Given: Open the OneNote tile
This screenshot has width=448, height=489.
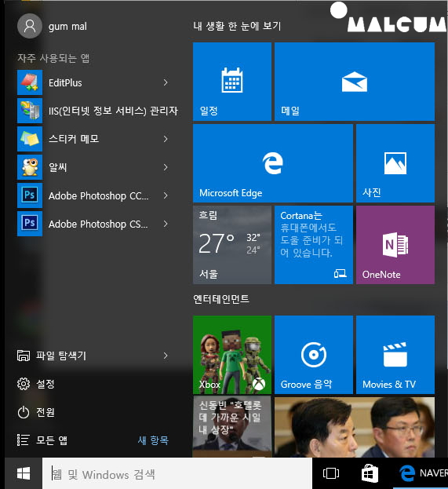Looking at the screenshot, I should coord(395,245).
